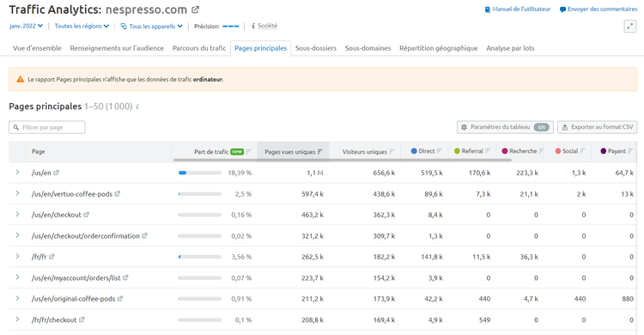
Task: Go to Répartition géographique tab
Action: (x=438, y=48)
